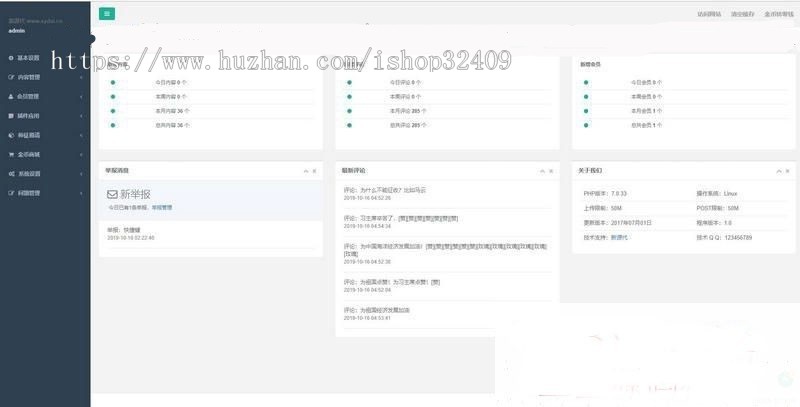Click 操作系统: Linux value
This screenshot has height=407, width=800.
716,194
